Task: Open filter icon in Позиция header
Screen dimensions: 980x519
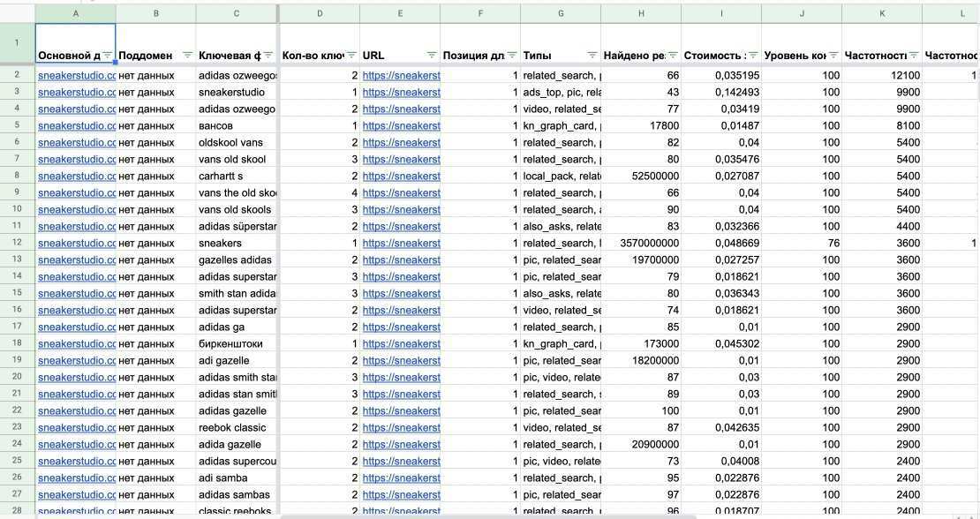Action: (512, 56)
